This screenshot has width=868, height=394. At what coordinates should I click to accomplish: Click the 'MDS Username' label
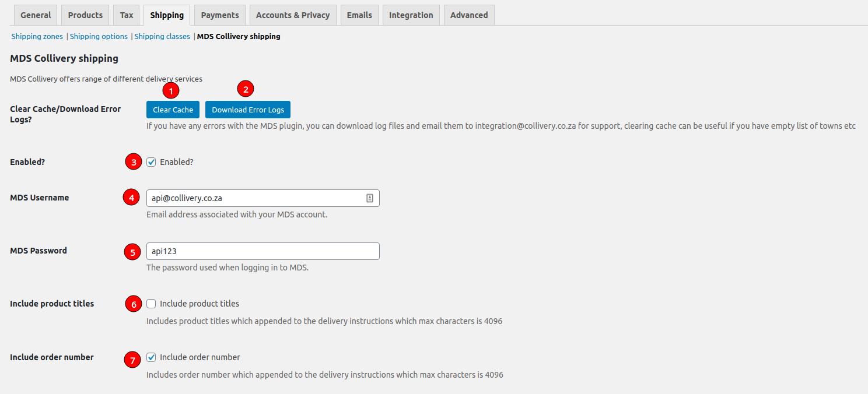[x=40, y=198]
